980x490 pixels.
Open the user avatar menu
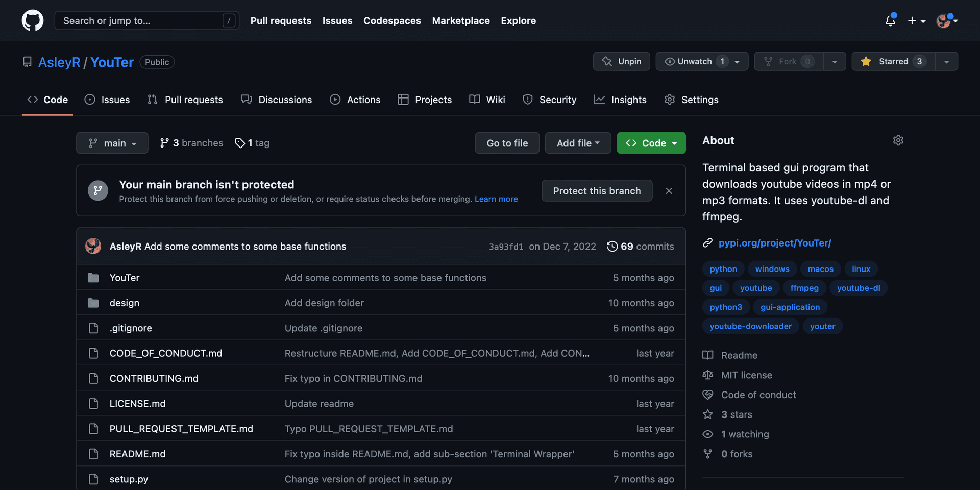[x=947, y=20]
